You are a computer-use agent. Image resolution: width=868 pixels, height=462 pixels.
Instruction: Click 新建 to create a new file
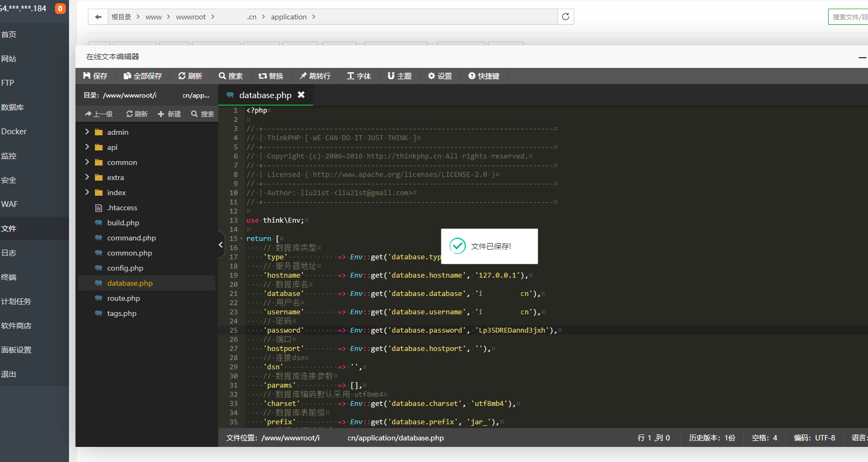coord(169,114)
